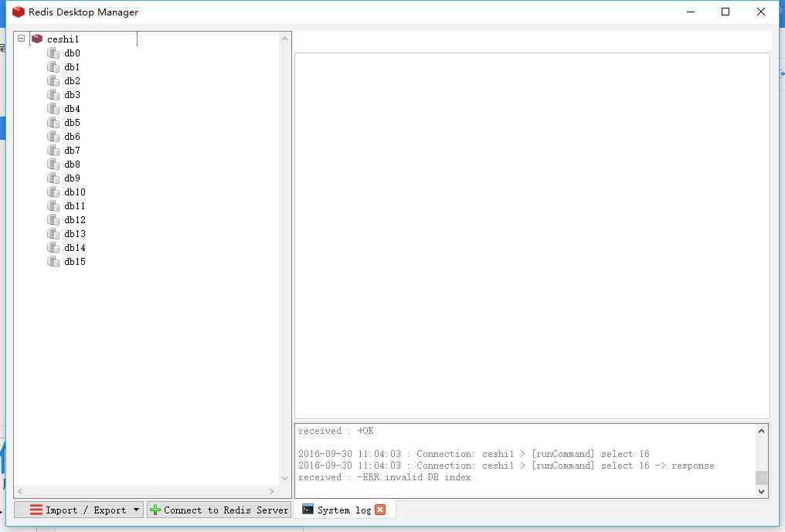Select the db14 label in tree
This screenshot has width=785, height=532.
click(x=75, y=248)
